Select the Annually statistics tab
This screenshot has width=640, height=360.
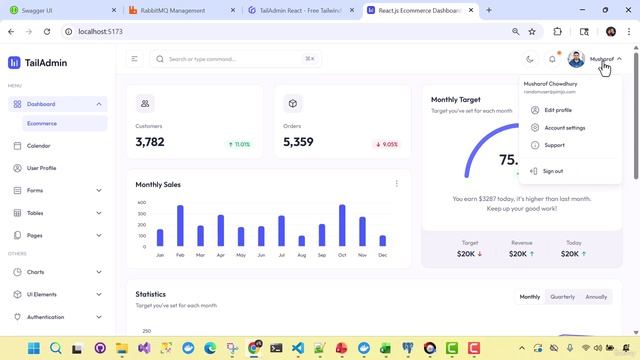(x=596, y=297)
